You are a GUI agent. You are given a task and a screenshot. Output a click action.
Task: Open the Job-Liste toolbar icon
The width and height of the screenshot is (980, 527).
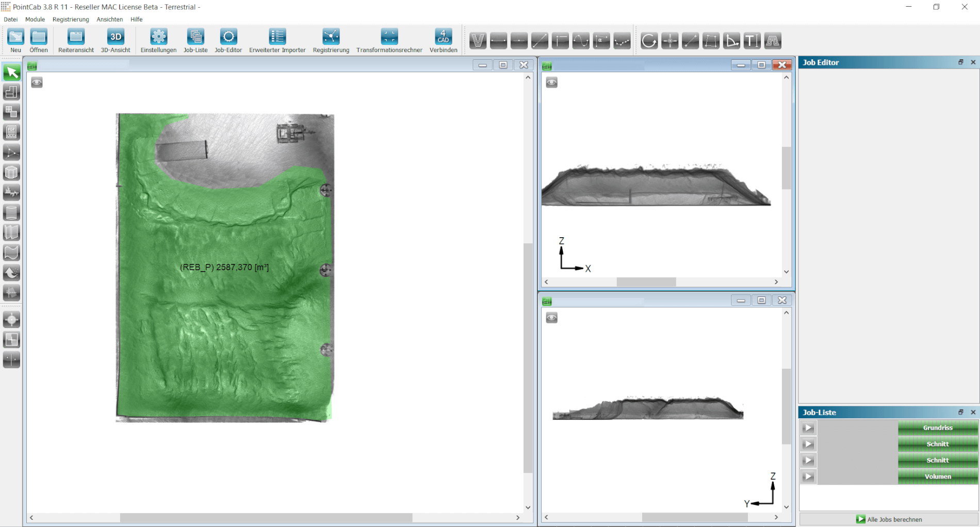click(x=195, y=37)
